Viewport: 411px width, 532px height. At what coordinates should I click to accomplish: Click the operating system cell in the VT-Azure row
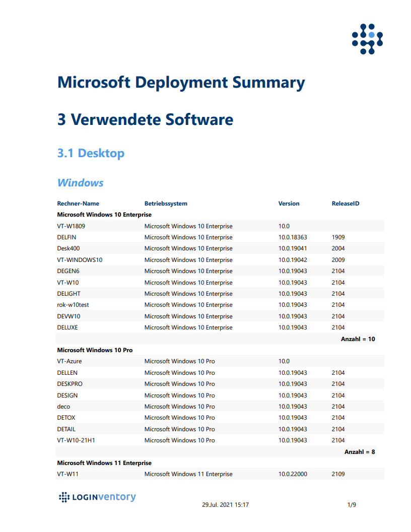pos(180,361)
